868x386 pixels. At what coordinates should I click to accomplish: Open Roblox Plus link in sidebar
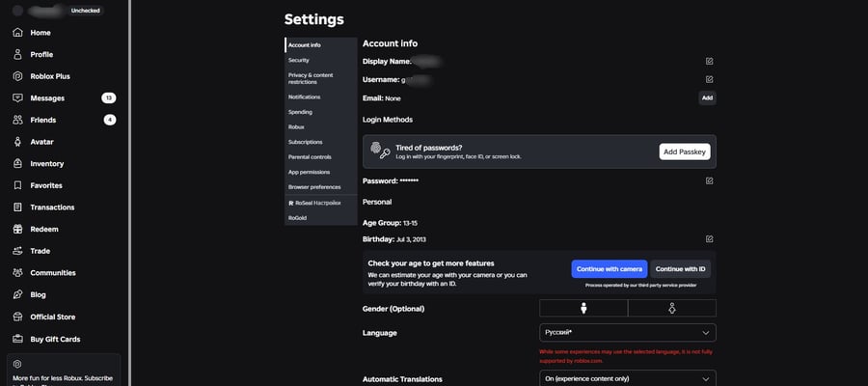click(x=50, y=76)
